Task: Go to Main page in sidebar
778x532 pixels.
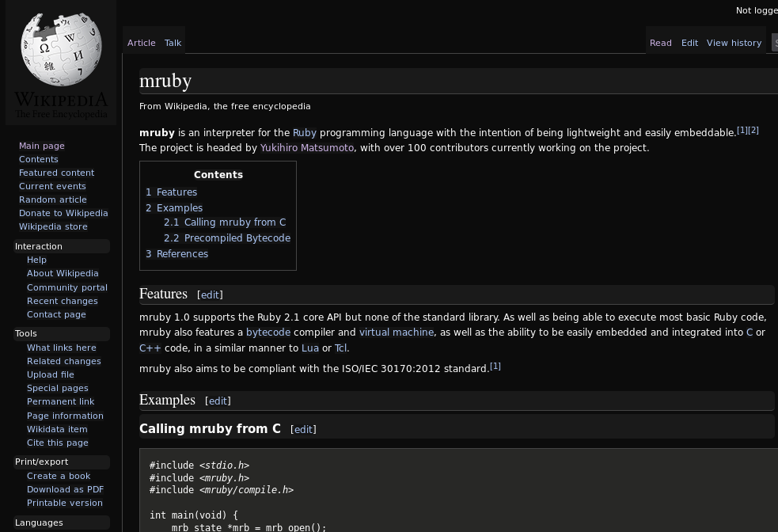Action: (42, 146)
